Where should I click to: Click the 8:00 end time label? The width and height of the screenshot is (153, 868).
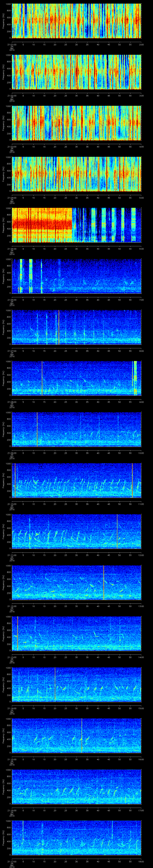point(141,351)
